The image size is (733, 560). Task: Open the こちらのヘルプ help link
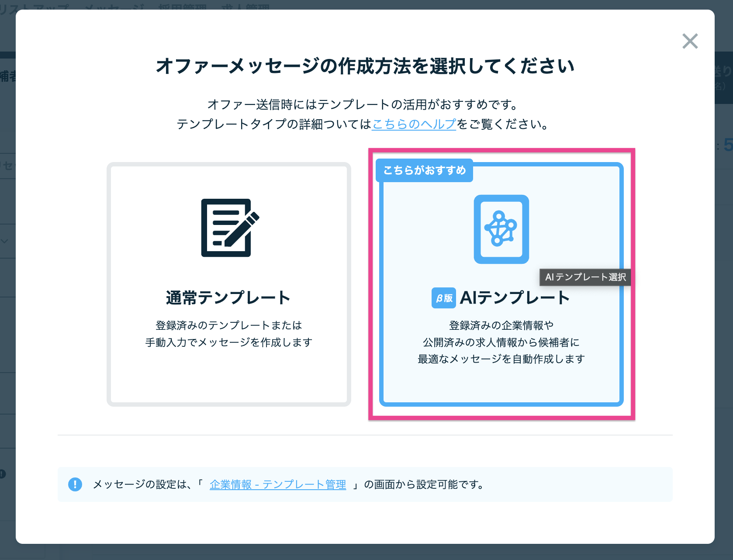[414, 124]
